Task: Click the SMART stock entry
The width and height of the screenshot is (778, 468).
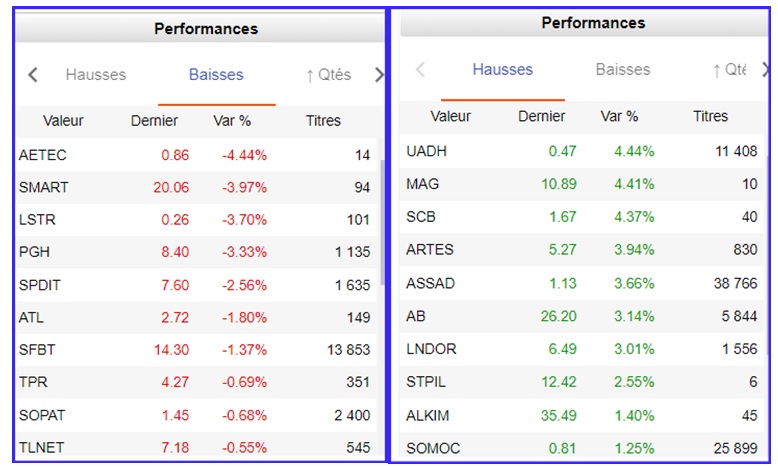Action: (43, 187)
